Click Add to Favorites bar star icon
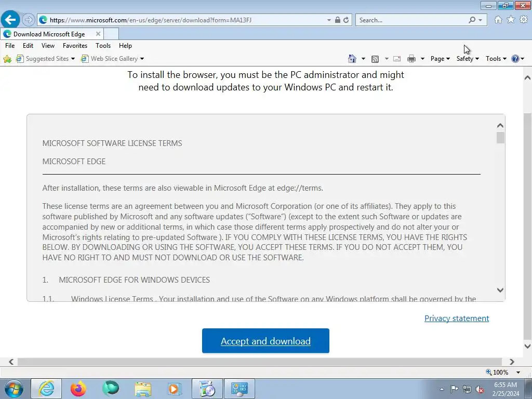Image resolution: width=532 pixels, height=399 pixels. (x=7, y=59)
